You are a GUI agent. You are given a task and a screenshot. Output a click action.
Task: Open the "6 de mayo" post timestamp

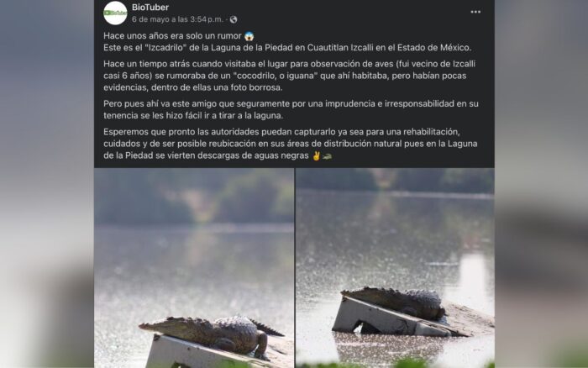[177, 19]
